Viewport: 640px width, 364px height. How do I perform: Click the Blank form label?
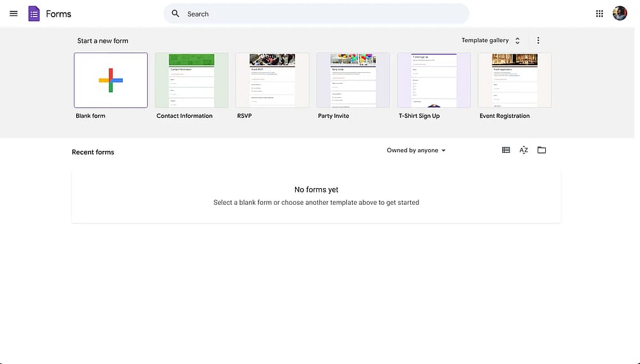pos(90,116)
